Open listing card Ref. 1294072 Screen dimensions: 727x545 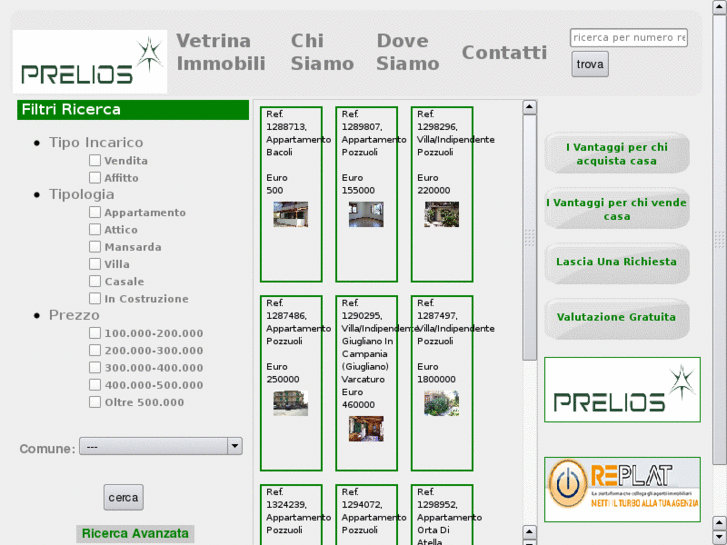point(367,515)
